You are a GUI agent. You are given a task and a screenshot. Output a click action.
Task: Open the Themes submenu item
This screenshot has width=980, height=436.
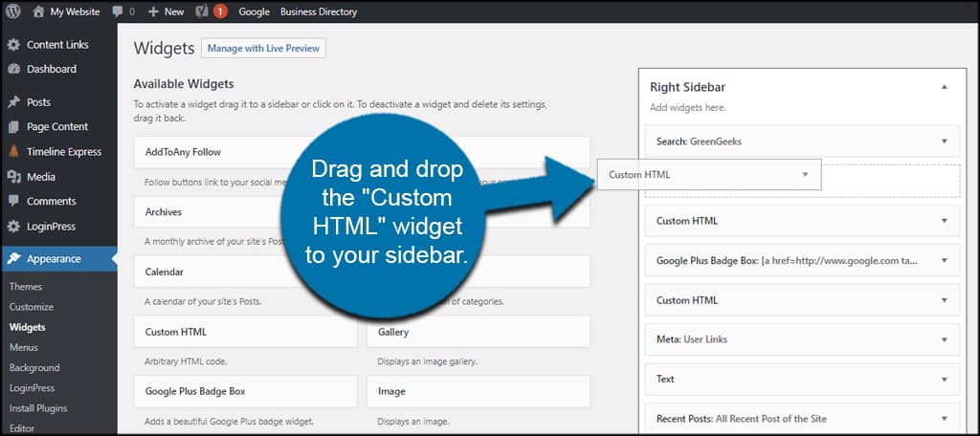pos(26,287)
